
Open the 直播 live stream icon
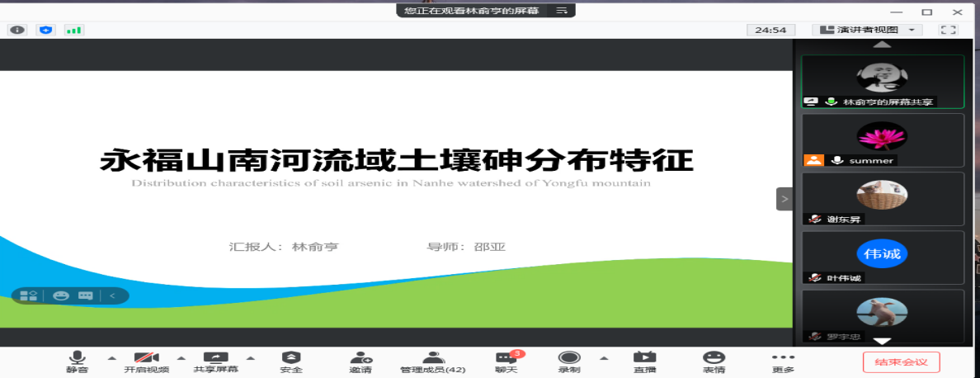coord(644,357)
